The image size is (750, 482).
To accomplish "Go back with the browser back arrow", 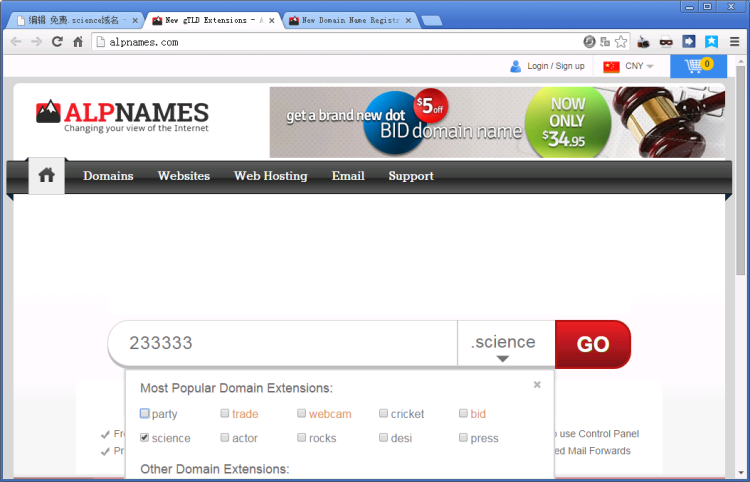I will pyautogui.click(x=16, y=42).
